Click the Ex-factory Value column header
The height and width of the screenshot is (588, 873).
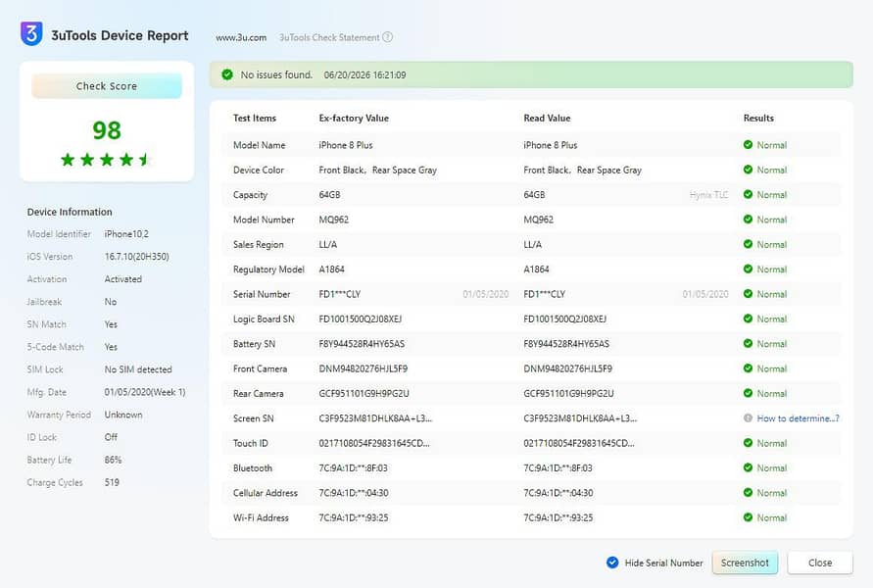[x=354, y=118]
